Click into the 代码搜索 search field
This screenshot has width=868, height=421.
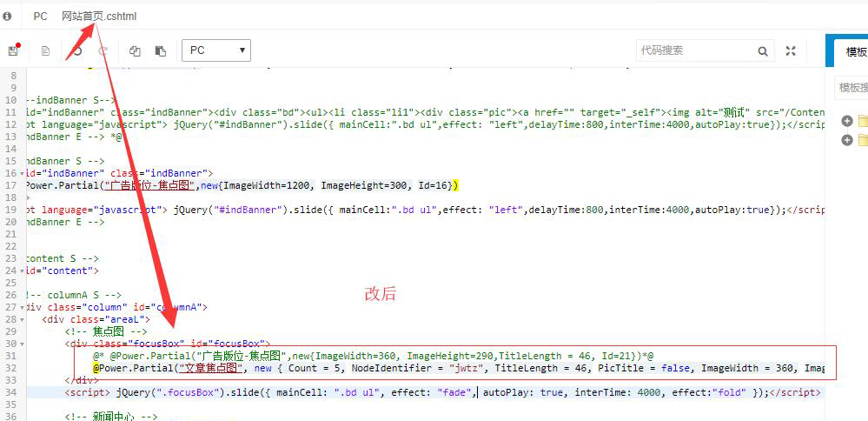click(x=695, y=50)
